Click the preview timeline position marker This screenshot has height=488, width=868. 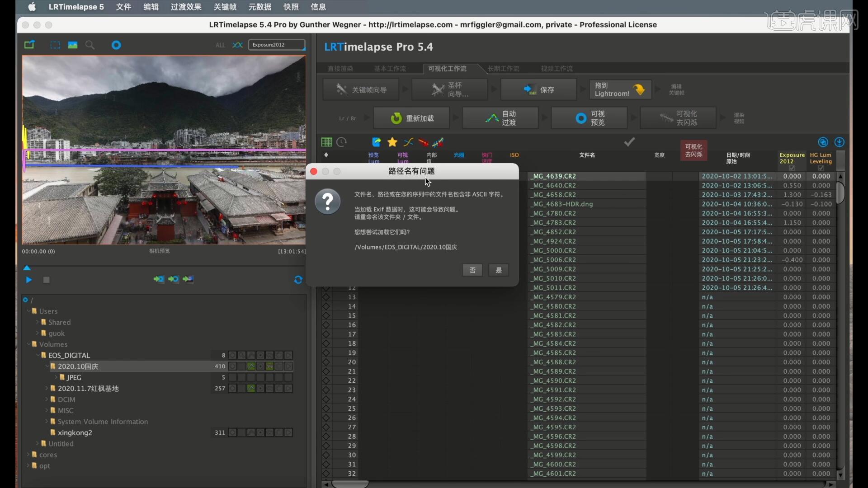point(27,268)
